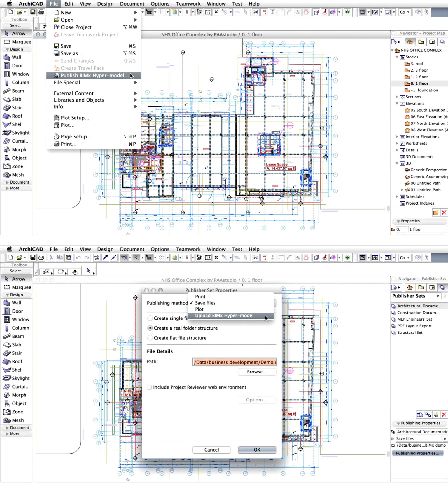Select the Marquee tool in the lower window toolbox
This screenshot has height=484, width=448.
(x=17, y=287)
